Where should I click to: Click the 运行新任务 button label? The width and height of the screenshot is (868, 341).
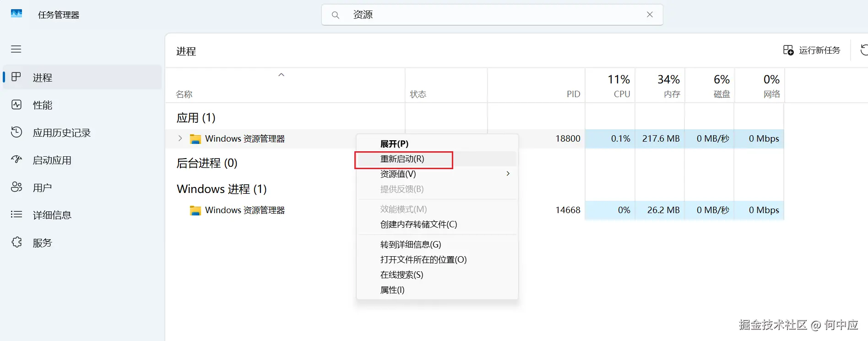point(819,50)
